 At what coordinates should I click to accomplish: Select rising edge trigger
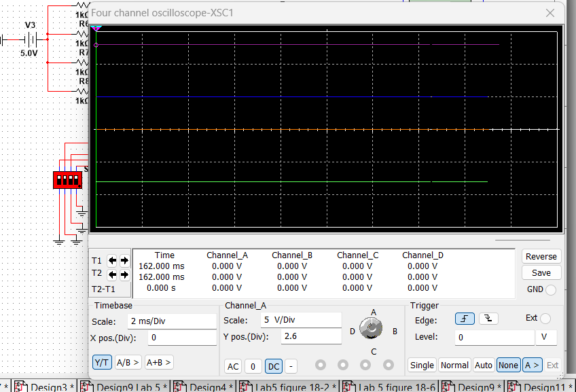pyautogui.click(x=465, y=318)
